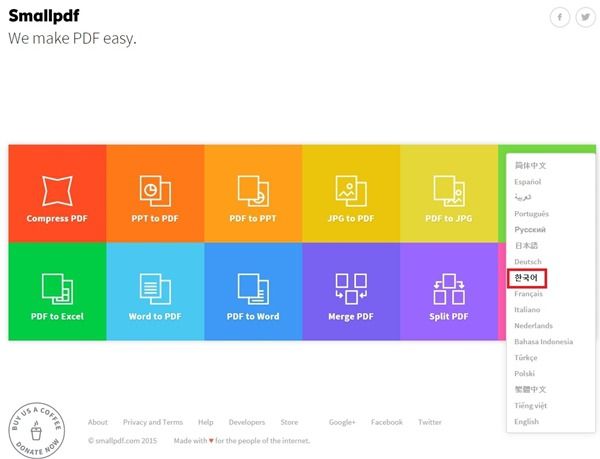Open the Developers footer link

click(x=247, y=422)
